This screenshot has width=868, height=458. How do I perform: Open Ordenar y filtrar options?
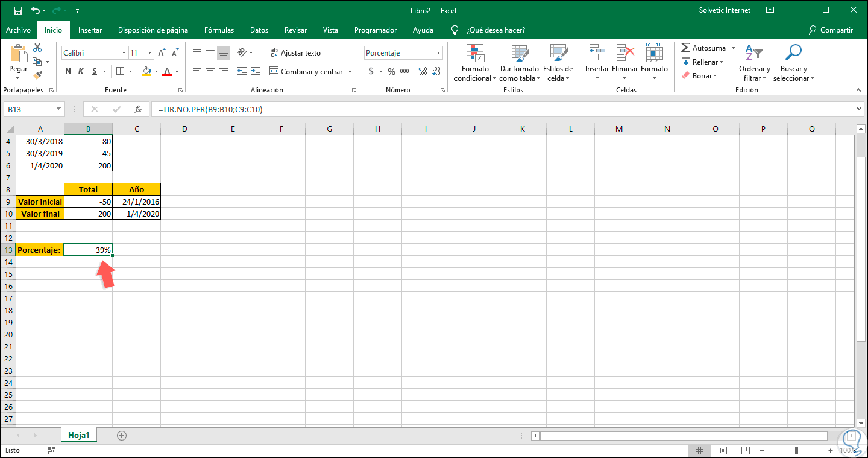[755, 63]
